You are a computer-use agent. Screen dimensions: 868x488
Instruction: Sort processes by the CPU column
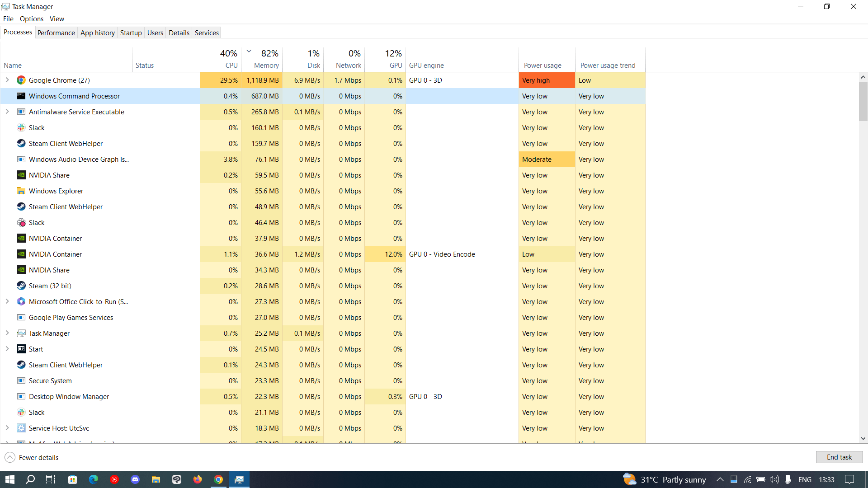pyautogui.click(x=221, y=59)
